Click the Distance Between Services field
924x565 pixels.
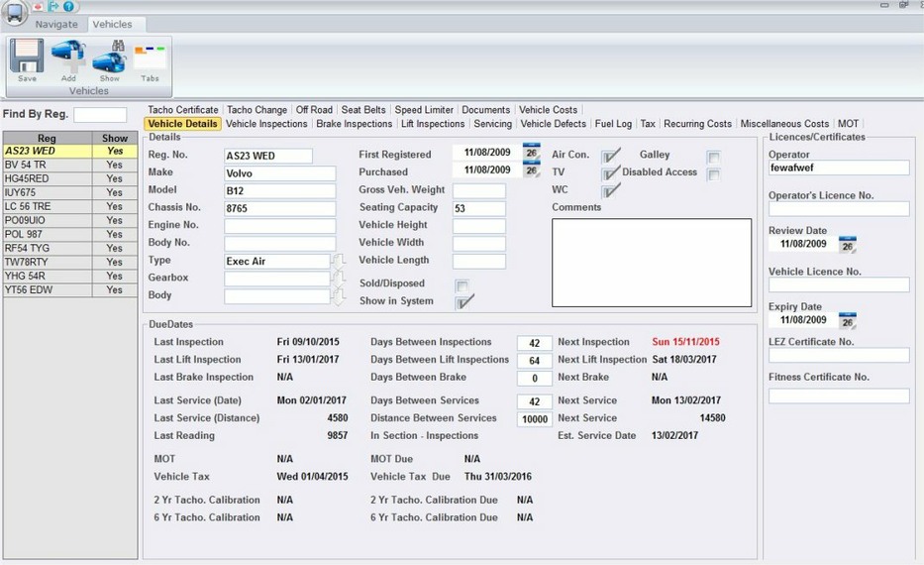coord(535,419)
